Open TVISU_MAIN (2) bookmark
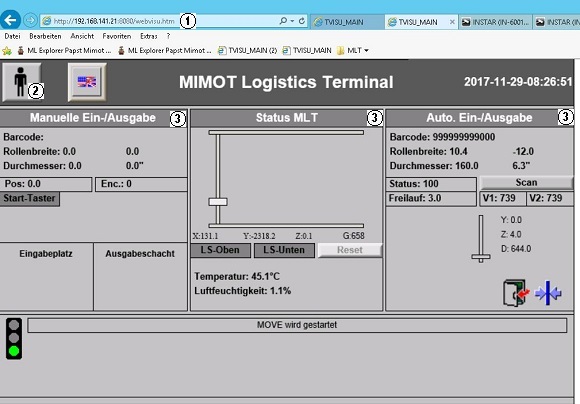The width and height of the screenshot is (580, 404). [247, 51]
